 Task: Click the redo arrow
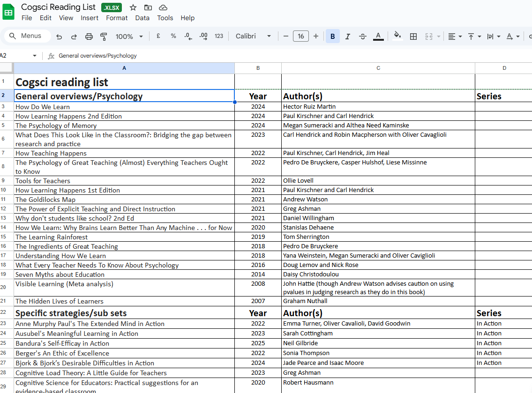(74, 36)
